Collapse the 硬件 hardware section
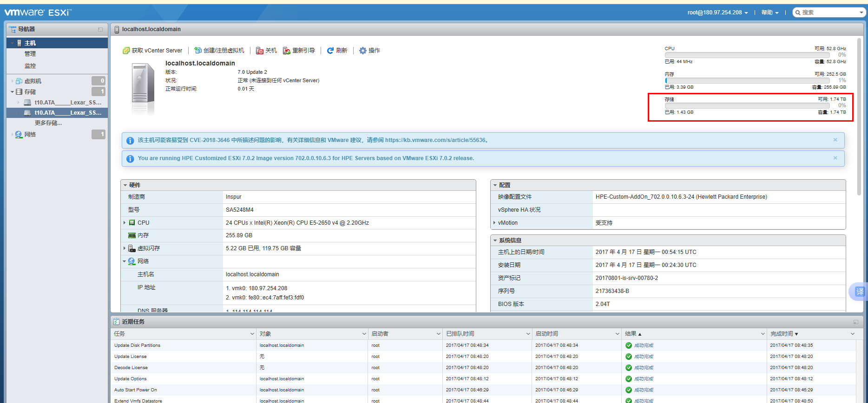Image resolution: width=868 pixels, height=403 pixels. pos(125,185)
